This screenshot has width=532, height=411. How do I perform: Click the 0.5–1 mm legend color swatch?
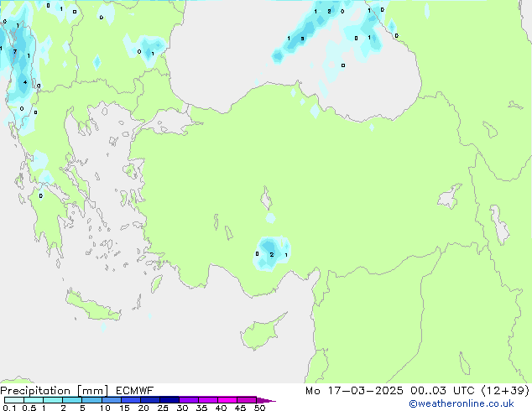click(34, 400)
